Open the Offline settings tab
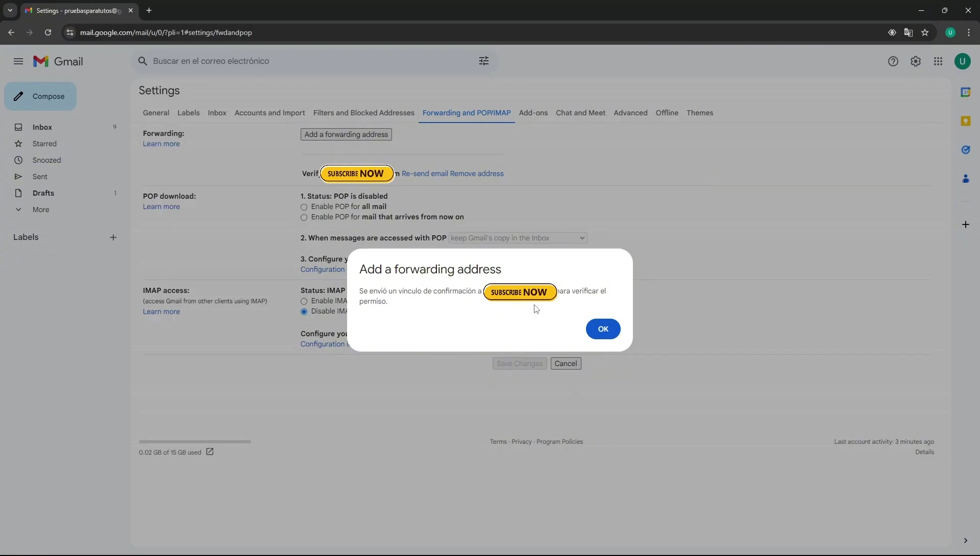This screenshot has width=980, height=556. [667, 113]
